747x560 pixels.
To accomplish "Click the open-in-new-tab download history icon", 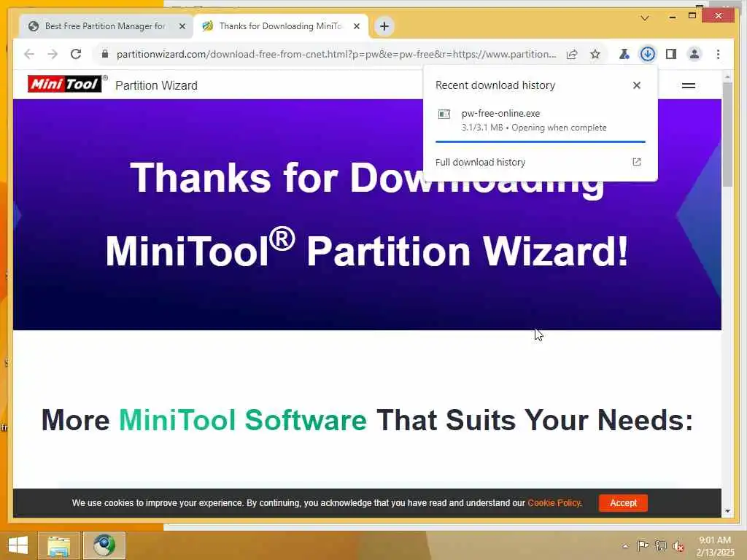I will pyautogui.click(x=636, y=162).
